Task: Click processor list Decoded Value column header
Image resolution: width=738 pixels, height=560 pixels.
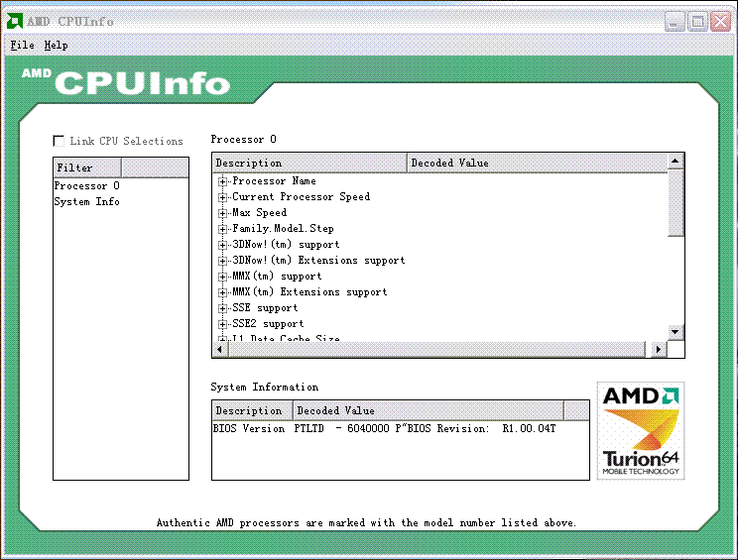Action: [x=538, y=163]
